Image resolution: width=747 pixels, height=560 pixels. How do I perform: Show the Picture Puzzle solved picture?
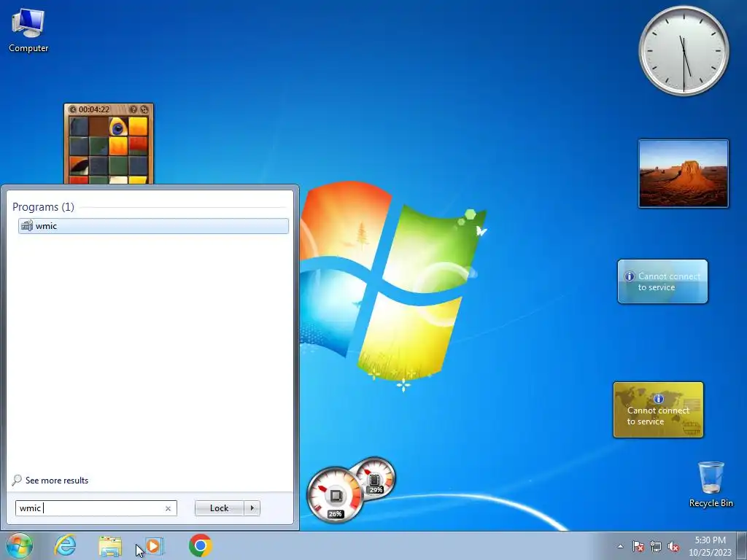point(133,109)
